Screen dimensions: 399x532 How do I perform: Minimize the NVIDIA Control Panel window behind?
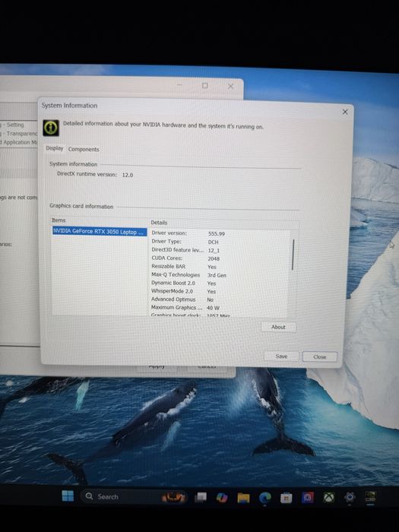[x=180, y=85]
